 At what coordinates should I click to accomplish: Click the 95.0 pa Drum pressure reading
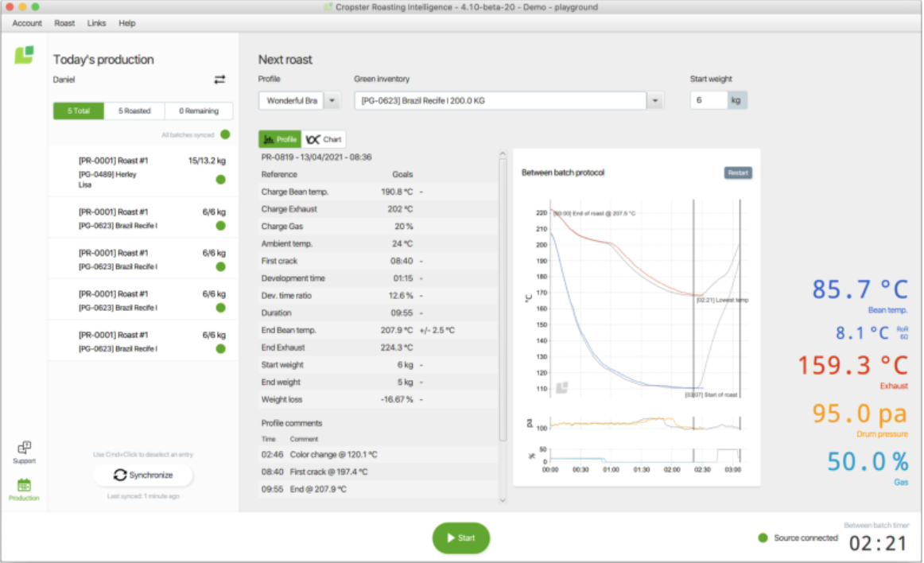click(x=860, y=414)
